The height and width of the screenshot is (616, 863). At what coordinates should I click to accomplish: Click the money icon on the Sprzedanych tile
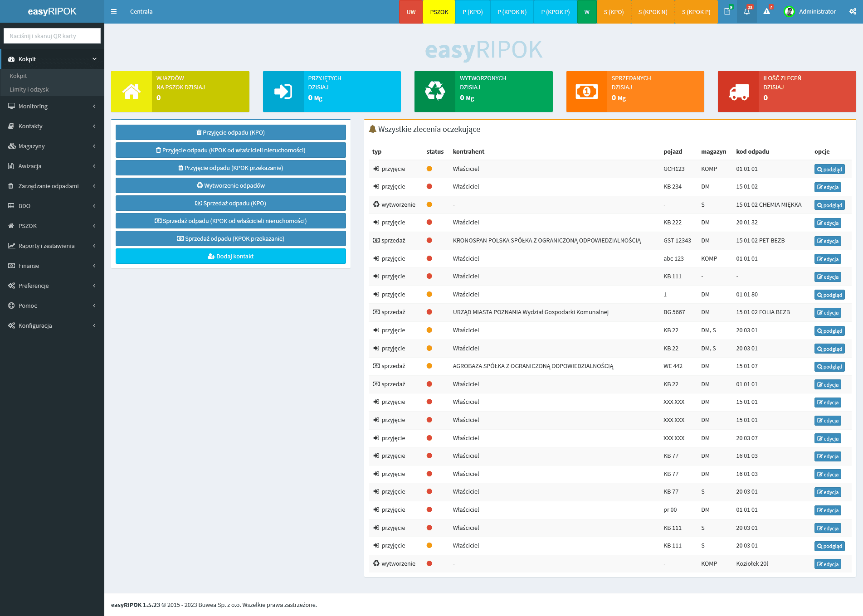pos(586,92)
